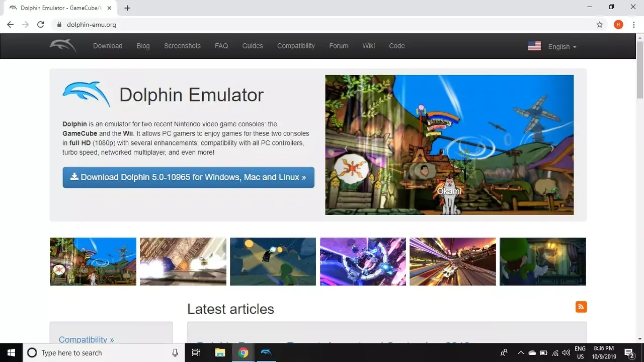Open the Code nav item
Image resolution: width=644 pixels, height=362 pixels.
(397, 46)
